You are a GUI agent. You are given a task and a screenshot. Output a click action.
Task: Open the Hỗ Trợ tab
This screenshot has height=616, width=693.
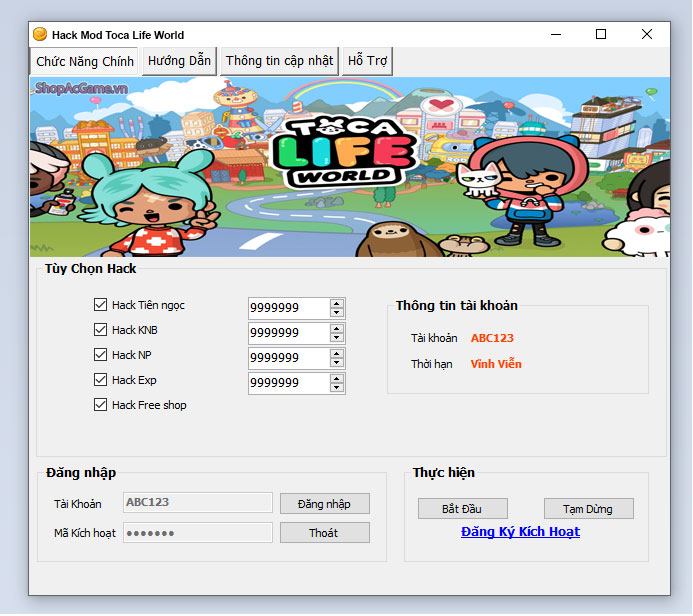tap(367, 61)
